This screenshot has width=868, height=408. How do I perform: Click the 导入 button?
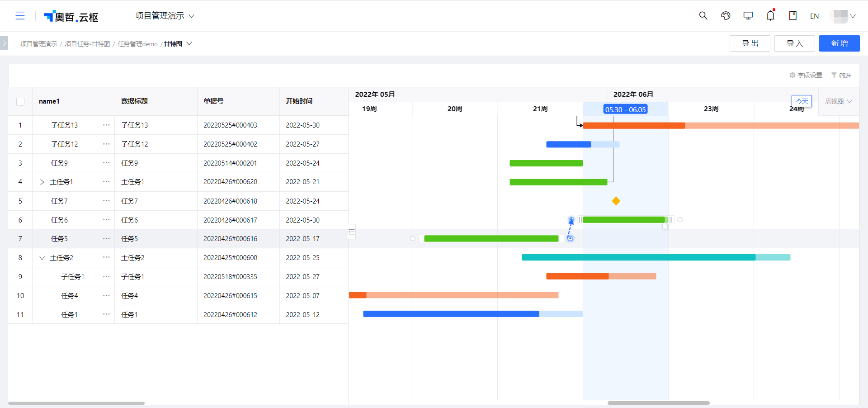point(794,43)
